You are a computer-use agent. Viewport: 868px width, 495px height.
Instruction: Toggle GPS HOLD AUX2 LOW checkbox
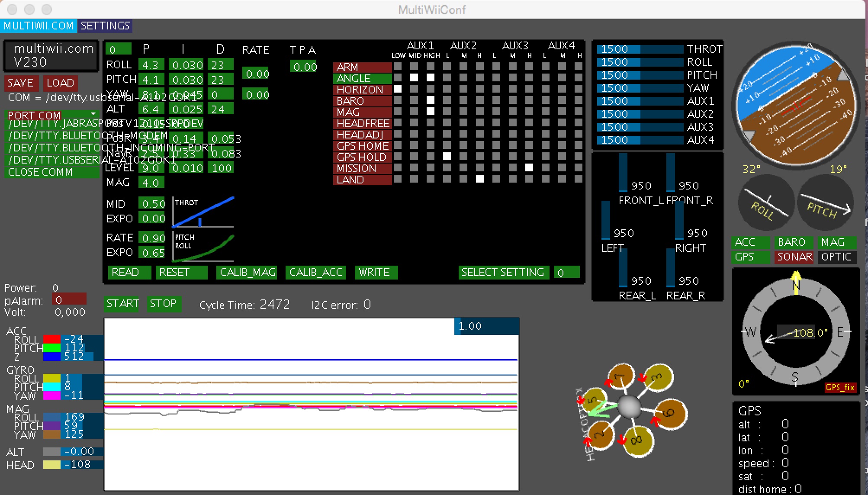(447, 156)
